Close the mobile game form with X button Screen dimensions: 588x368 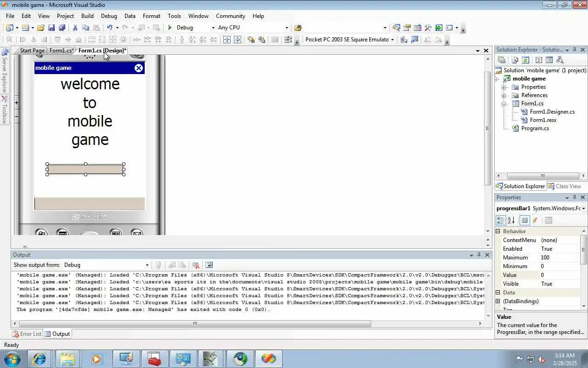(139, 68)
